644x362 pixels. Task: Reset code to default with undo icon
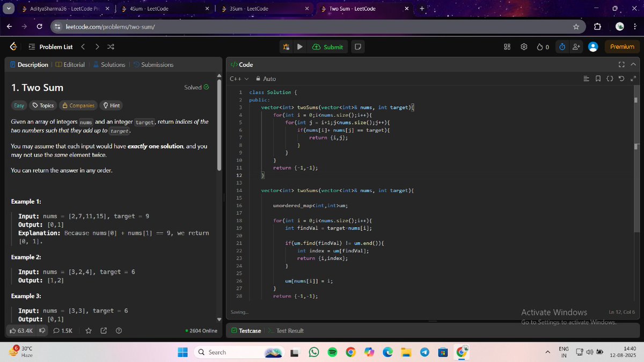pyautogui.click(x=621, y=79)
